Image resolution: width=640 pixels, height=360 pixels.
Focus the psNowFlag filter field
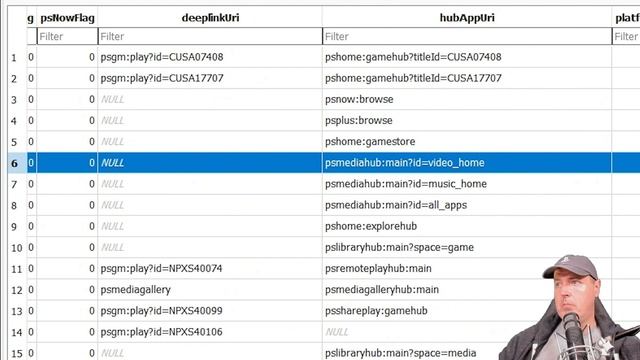[x=67, y=36]
